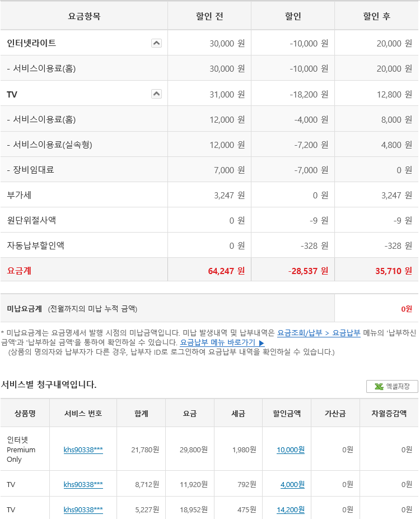Open service number for 인터넷 Premium Only

tap(83, 450)
